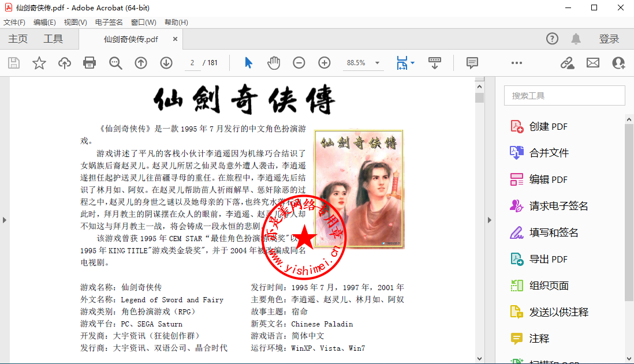The width and height of the screenshot is (634, 364).
Task: Open the 文件 menu
Action: (x=14, y=22)
